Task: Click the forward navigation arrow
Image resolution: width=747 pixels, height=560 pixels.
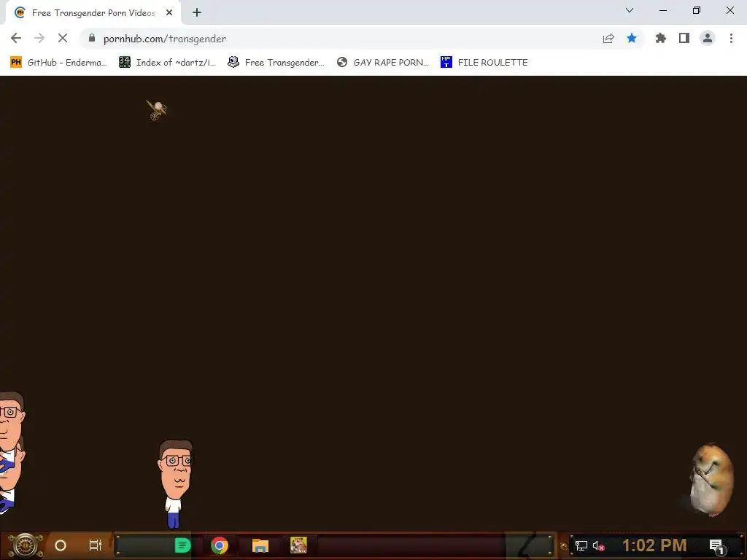Action: 39,39
